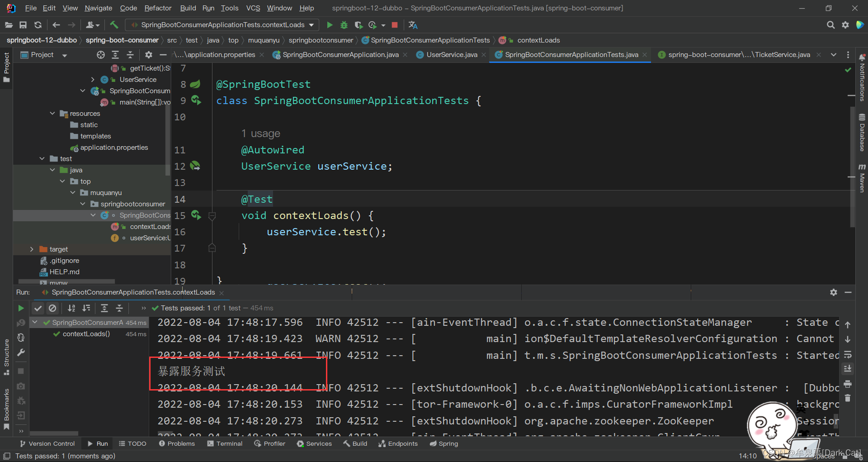Collapse the muquanyu package node
868x462 pixels.
(73, 192)
